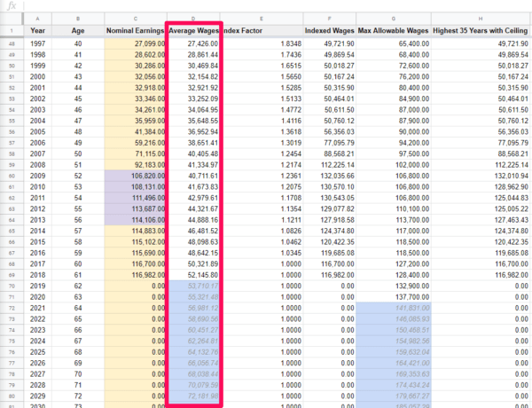Select the Age cell for year 2019
Image resolution: width=532 pixels, height=408 pixels.
pos(78,286)
